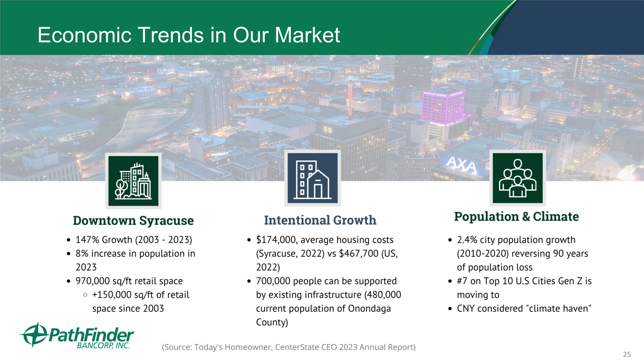644x362 pixels.
Task: Click the Population & Climate heading
Action: [516, 217]
